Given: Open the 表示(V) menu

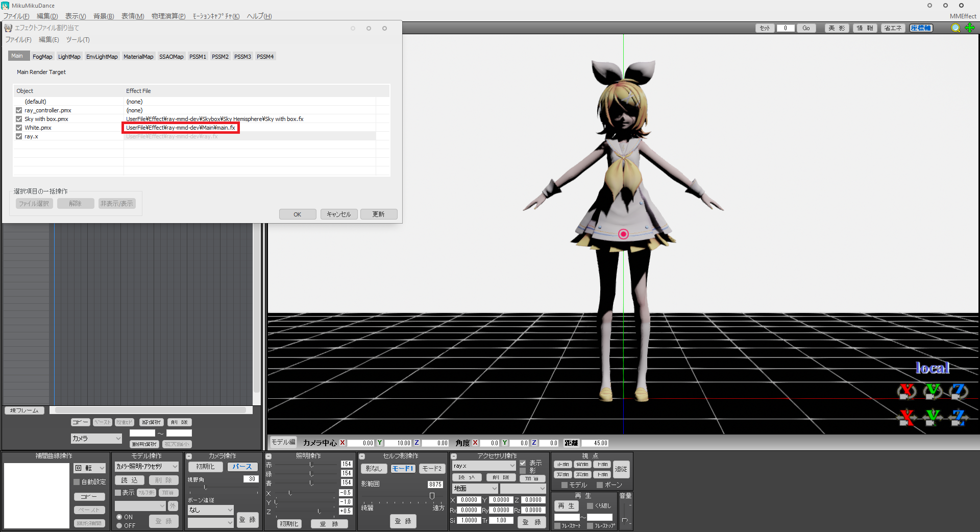Looking at the screenshot, I should (x=76, y=16).
